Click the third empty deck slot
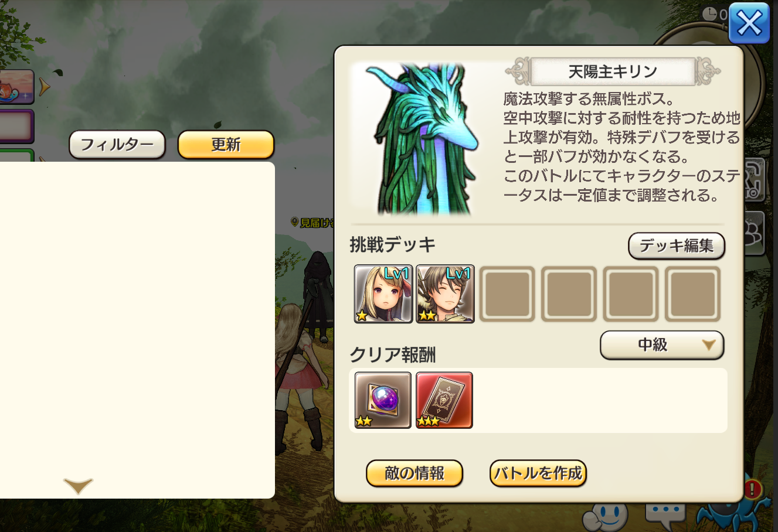The width and height of the screenshot is (778, 532). point(631,294)
